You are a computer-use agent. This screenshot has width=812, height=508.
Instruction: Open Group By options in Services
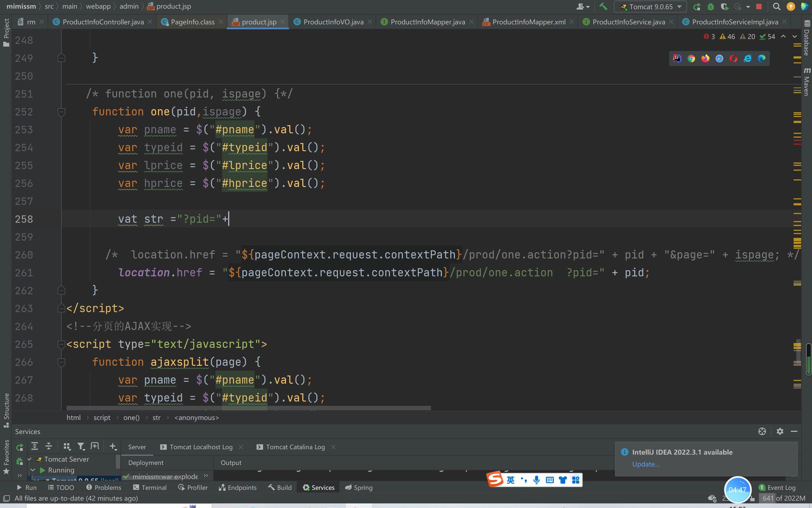click(67, 446)
